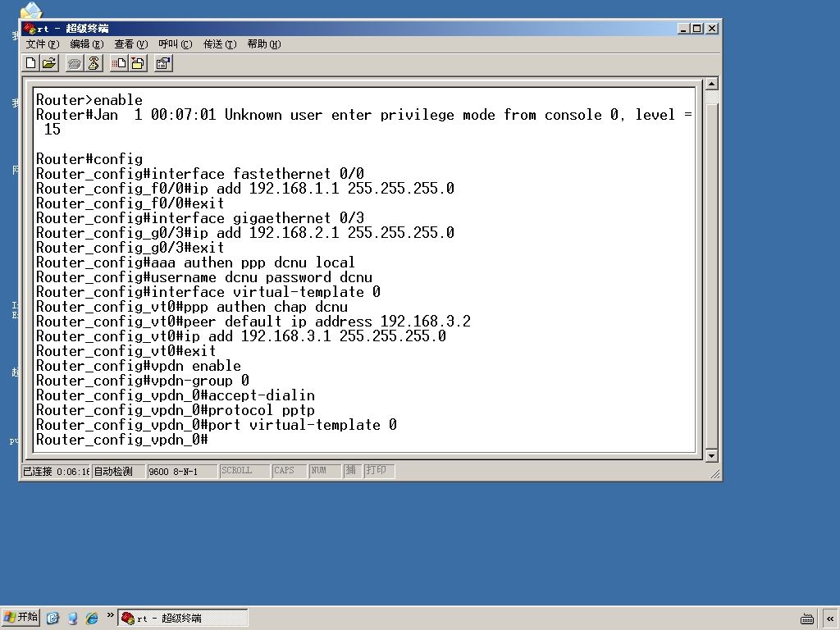Click the terminal scrollbar down arrow
840x630 pixels.
click(x=711, y=456)
